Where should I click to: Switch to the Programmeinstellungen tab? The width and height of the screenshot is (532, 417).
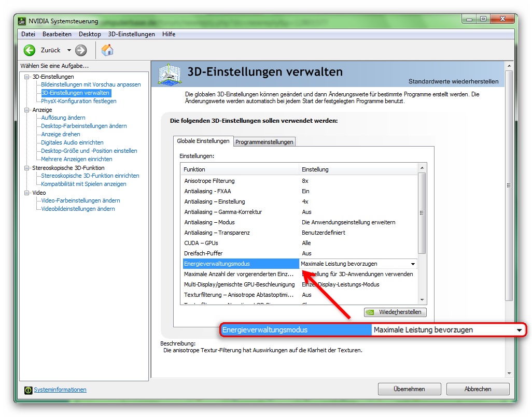[x=264, y=142]
